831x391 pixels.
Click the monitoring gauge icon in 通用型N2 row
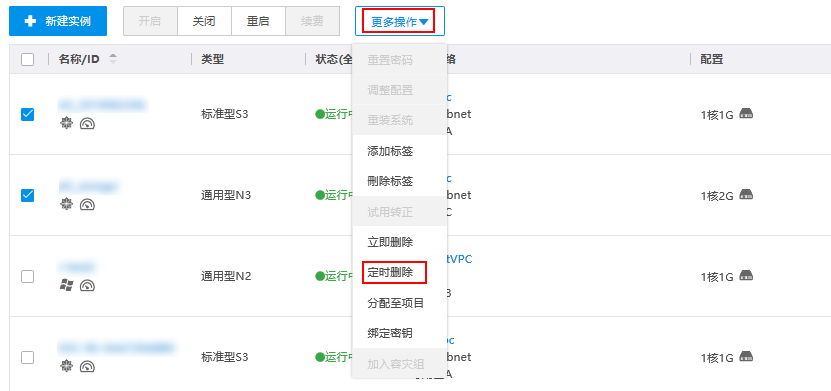tap(87, 286)
